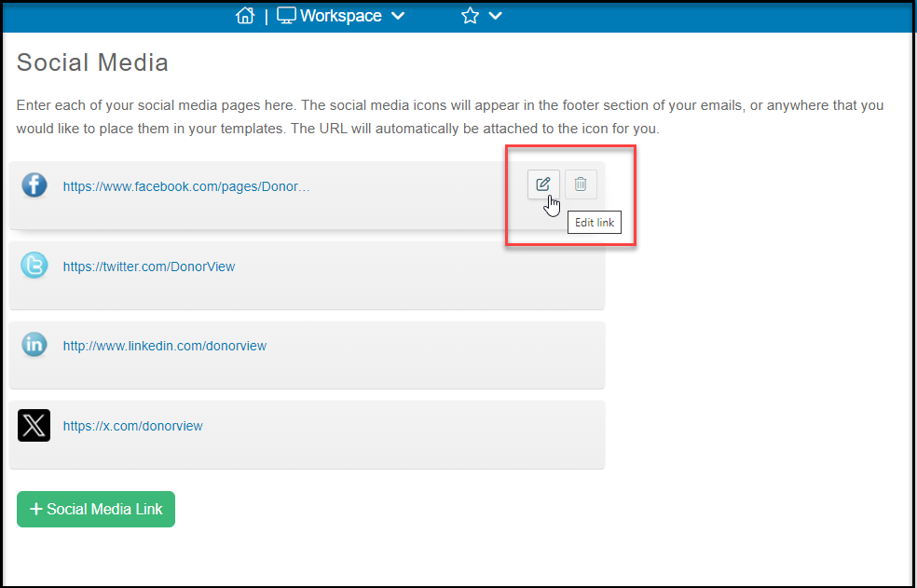Open the facebook.com/pages/Donor link
Screen dimensions: 917x588
(x=186, y=186)
